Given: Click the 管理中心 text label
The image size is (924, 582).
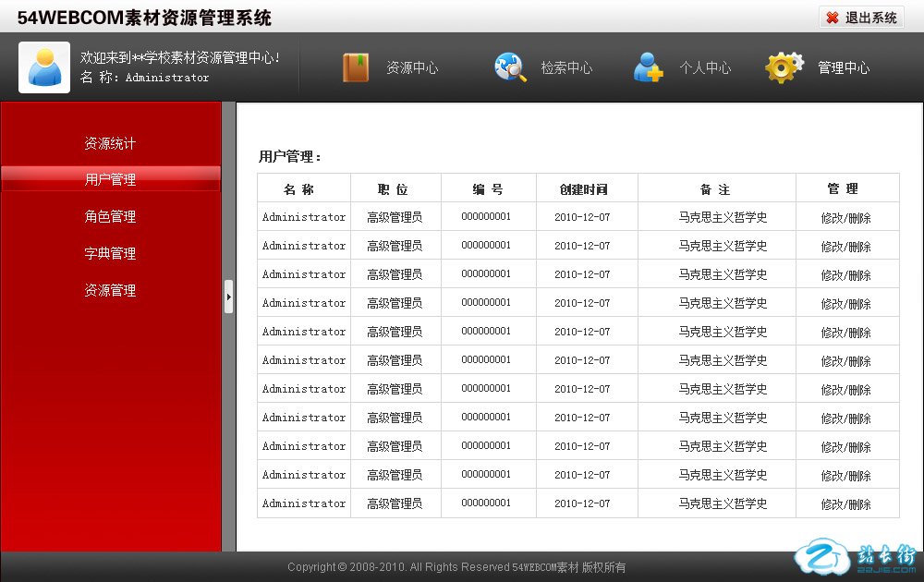Looking at the screenshot, I should pyautogui.click(x=844, y=67).
